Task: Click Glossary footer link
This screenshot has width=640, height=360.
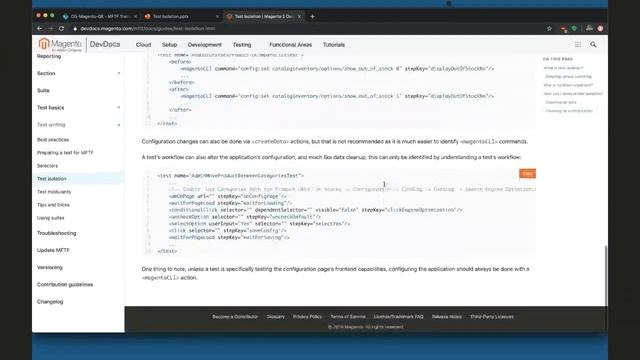Action: click(276, 317)
